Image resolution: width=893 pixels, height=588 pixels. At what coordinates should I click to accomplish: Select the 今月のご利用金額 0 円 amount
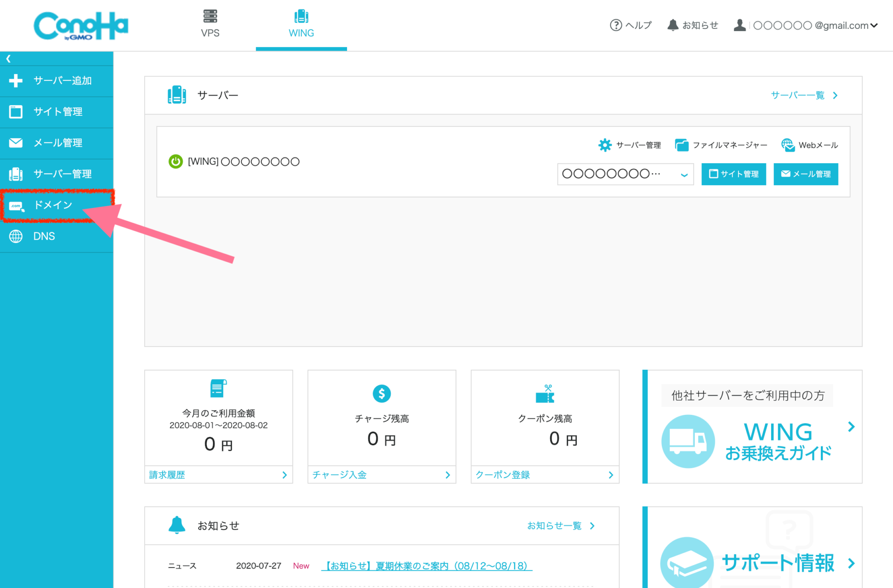(218, 444)
